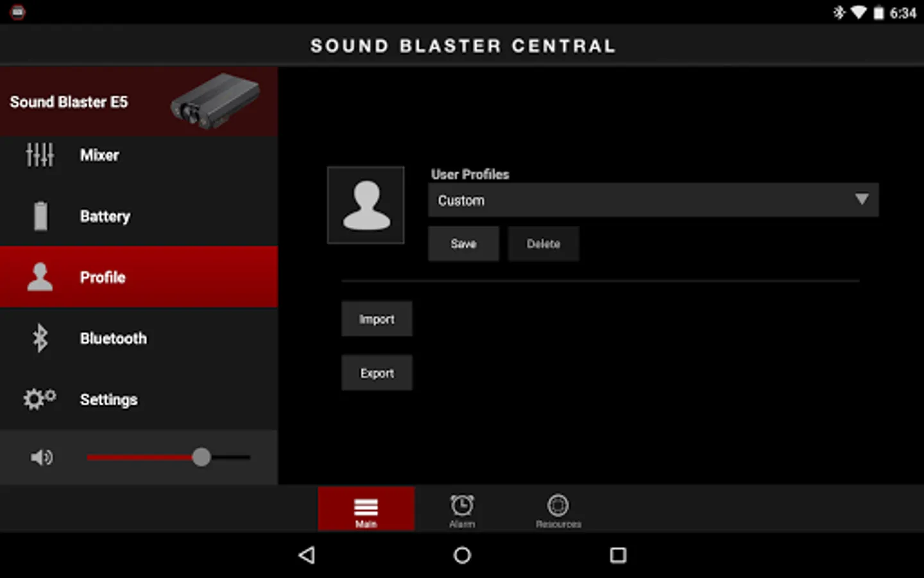Tap Android home circle button
Viewport: 924px width, 578px height.
coord(462,555)
